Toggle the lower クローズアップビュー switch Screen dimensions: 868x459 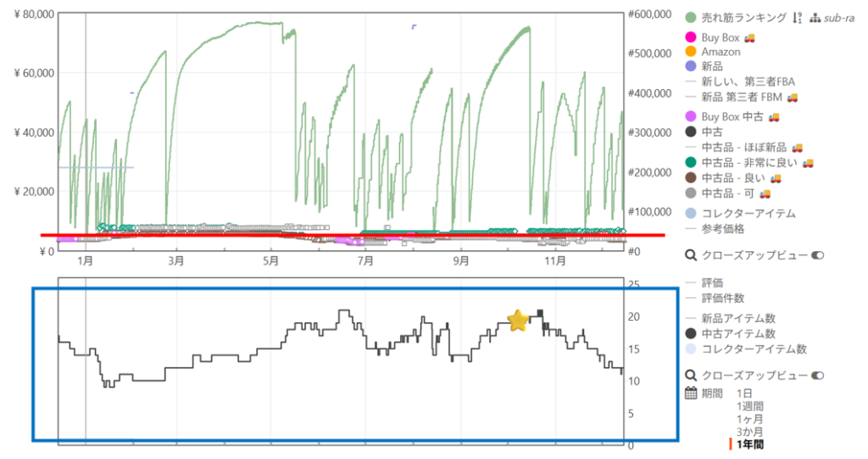pos(818,375)
